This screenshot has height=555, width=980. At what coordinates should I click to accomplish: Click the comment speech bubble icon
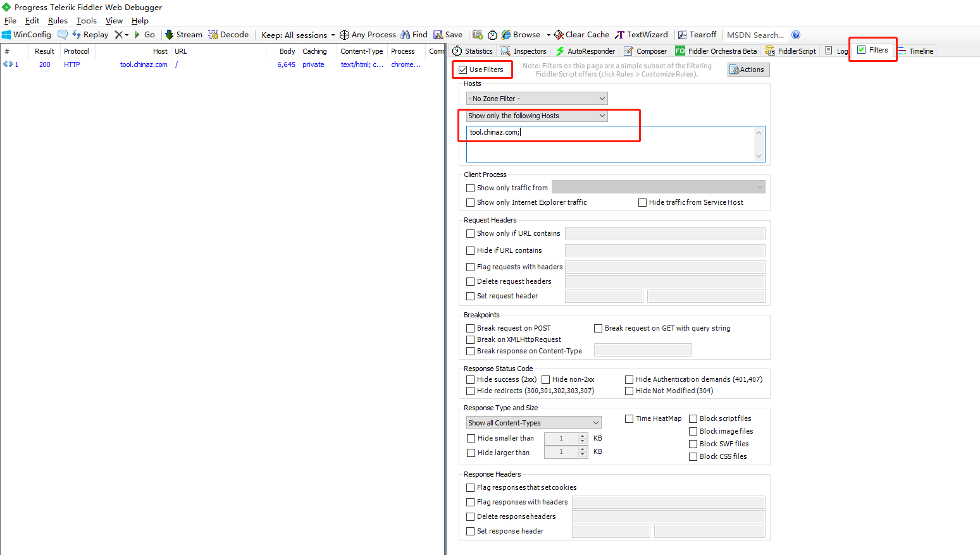point(63,35)
